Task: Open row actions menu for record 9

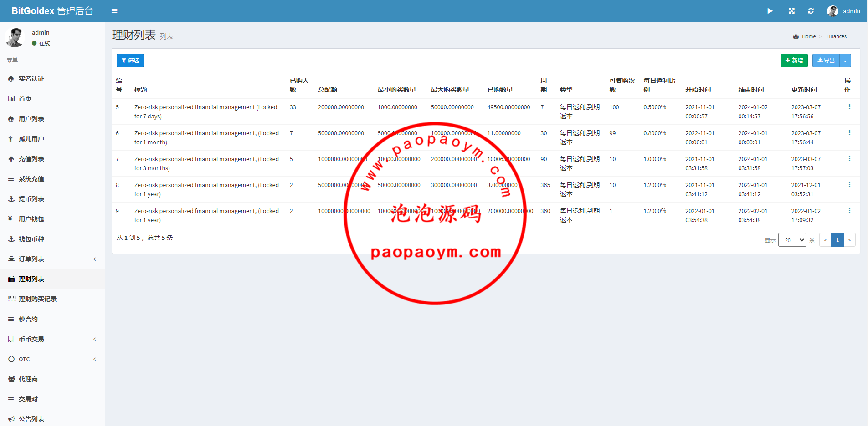Action: tap(849, 211)
